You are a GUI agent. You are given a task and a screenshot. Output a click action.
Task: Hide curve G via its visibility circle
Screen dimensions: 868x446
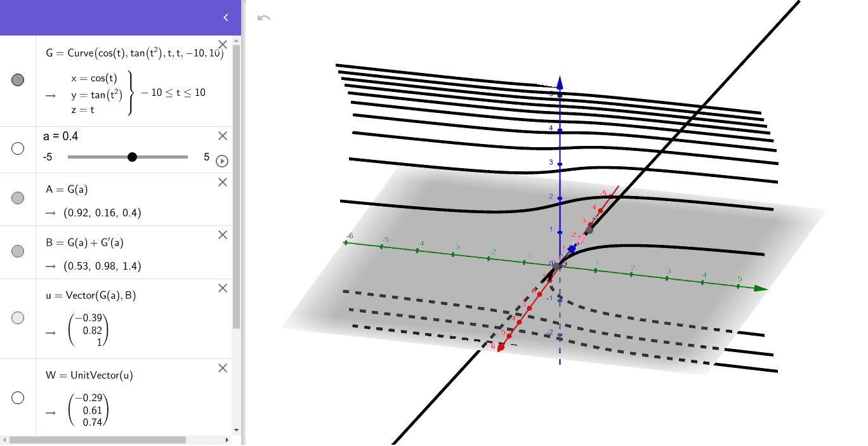pos(18,79)
